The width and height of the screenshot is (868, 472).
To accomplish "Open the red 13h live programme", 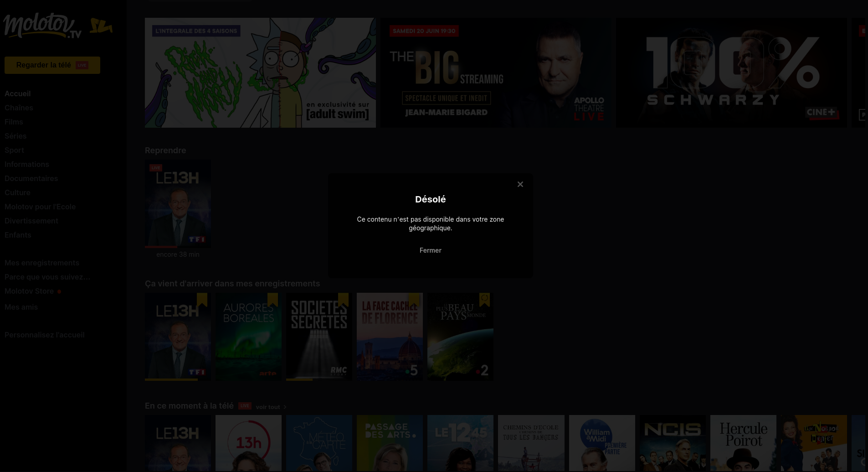I will point(248,443).
